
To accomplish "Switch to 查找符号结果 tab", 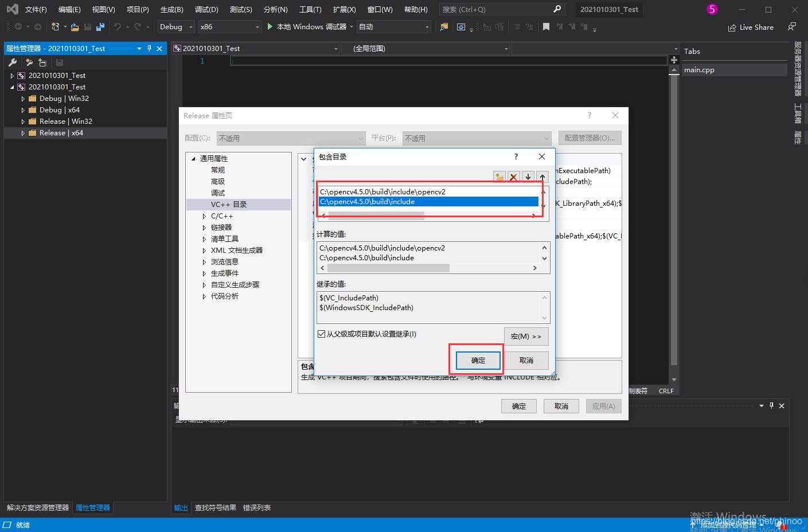I will 216,508.
